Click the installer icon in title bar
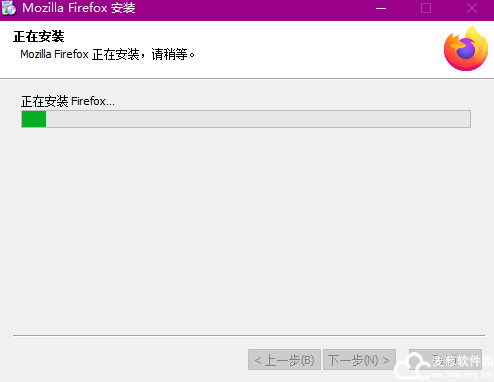494x382 pixels. (9, 8)
